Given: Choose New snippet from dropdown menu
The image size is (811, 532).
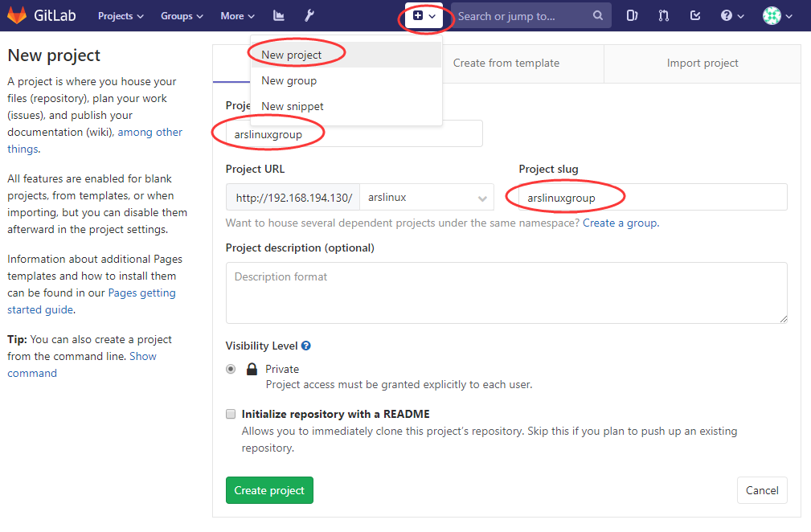Looking at the screenshot, I should [346, 106].
